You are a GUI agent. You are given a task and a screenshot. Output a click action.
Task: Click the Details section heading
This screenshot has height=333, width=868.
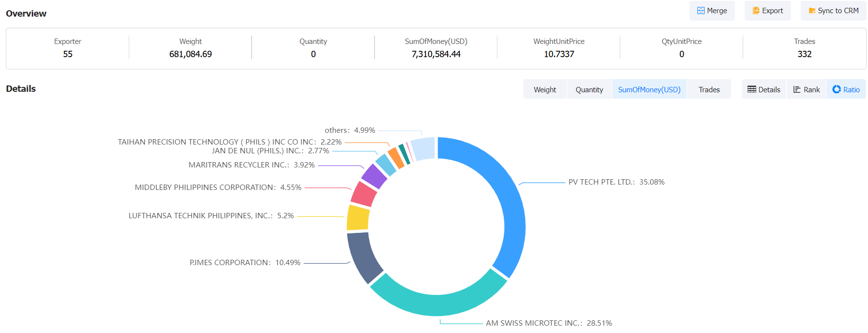[21, 89]
